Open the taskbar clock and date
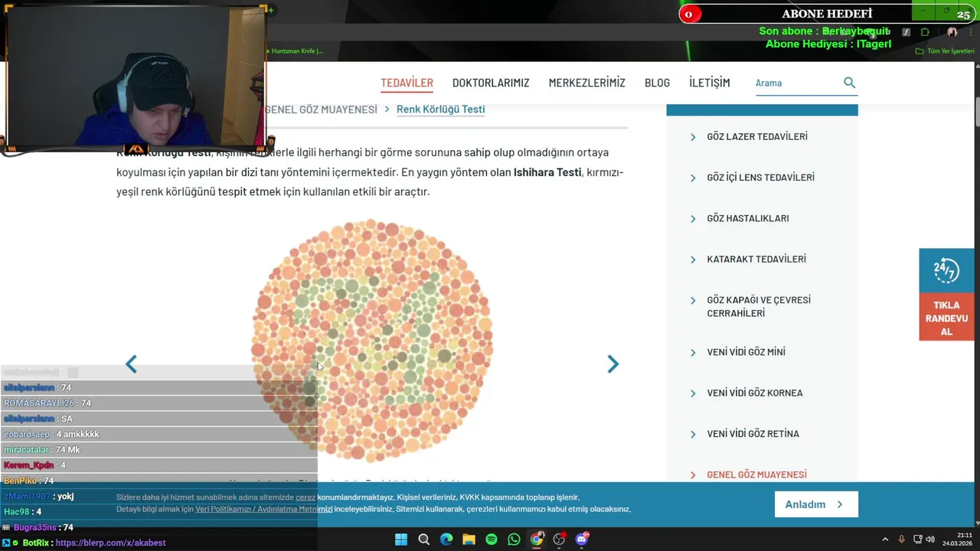 coord(957,540)
